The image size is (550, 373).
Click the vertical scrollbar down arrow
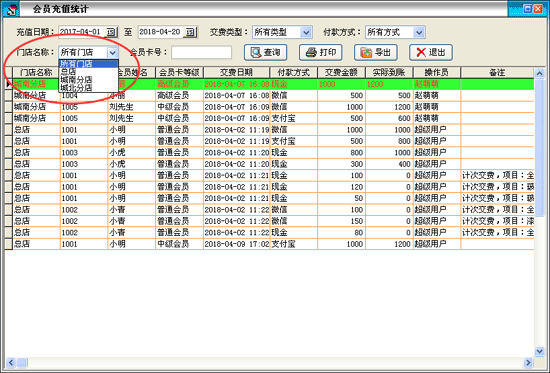tap(539, 351)
